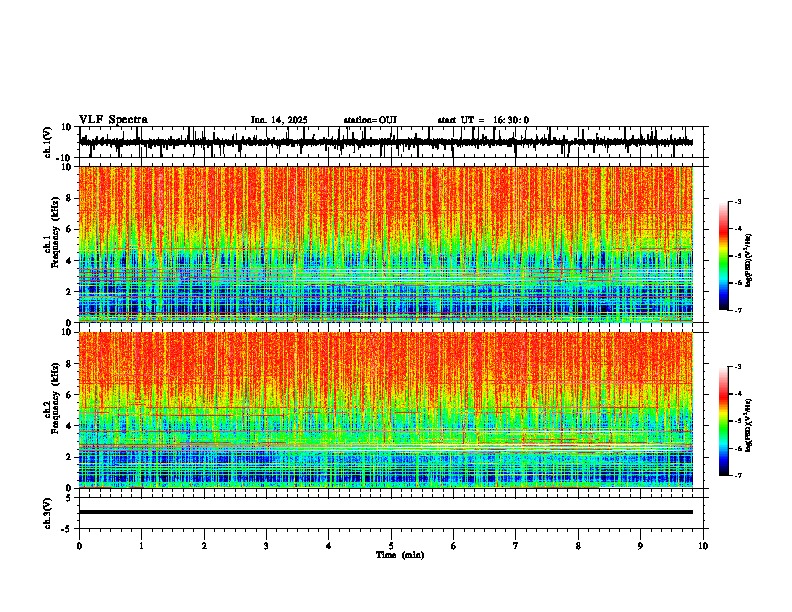The image size is (792, 612).
Task: Click the "-3" label on ch.1 color scale
Action: click(738, 201)
